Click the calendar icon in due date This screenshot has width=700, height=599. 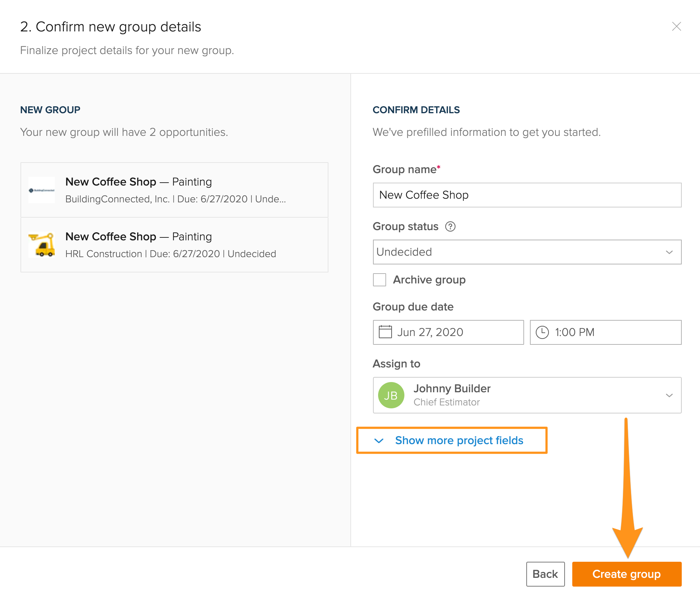385,332
